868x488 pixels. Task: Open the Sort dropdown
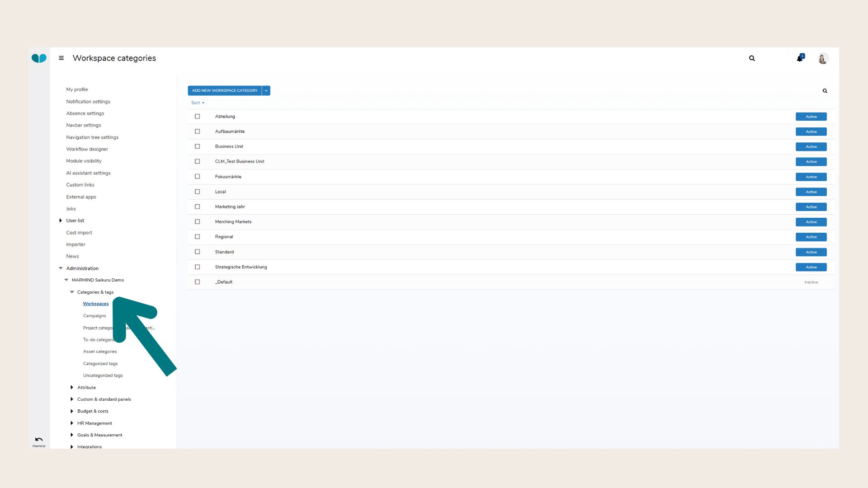pyautogui.click(x=198, y=103)
